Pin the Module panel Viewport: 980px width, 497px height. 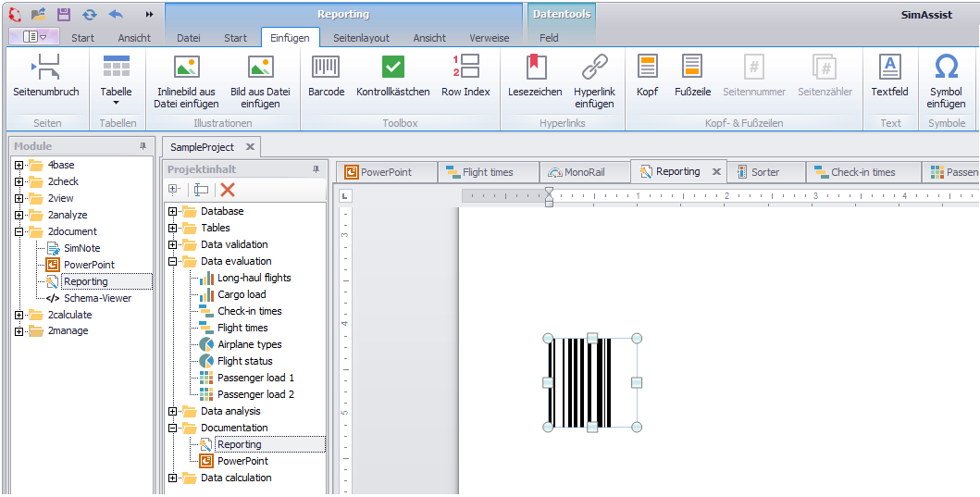pos(143,146)
